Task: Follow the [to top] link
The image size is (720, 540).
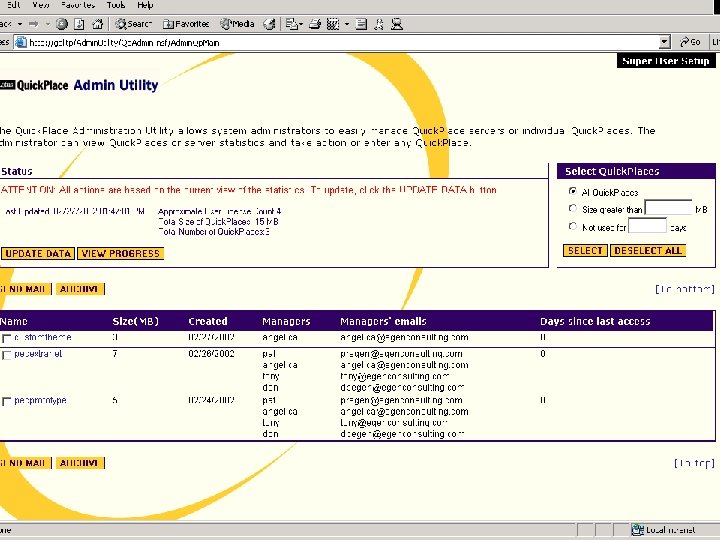Action: [x=694, y=463]
